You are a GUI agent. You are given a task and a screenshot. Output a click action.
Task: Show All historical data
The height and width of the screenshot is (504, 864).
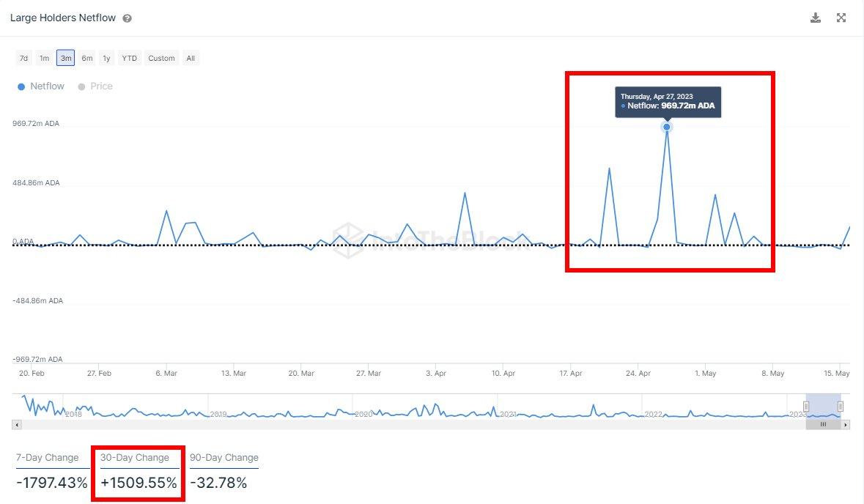click(x=191, y=58)
